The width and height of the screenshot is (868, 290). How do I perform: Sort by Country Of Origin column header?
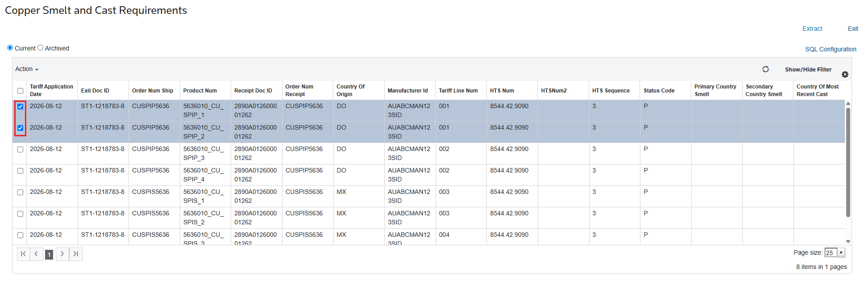coord(359,90)
